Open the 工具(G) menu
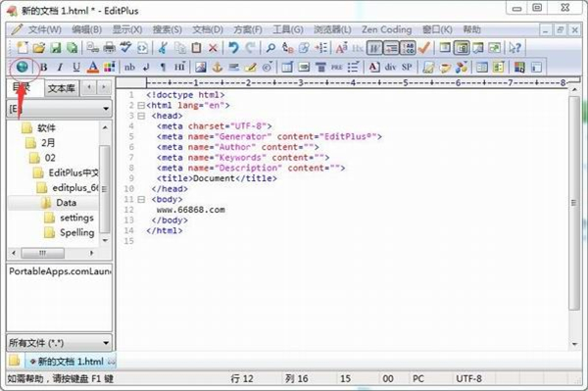The height and width of the screenshot is (391, 588). point(288,29)
